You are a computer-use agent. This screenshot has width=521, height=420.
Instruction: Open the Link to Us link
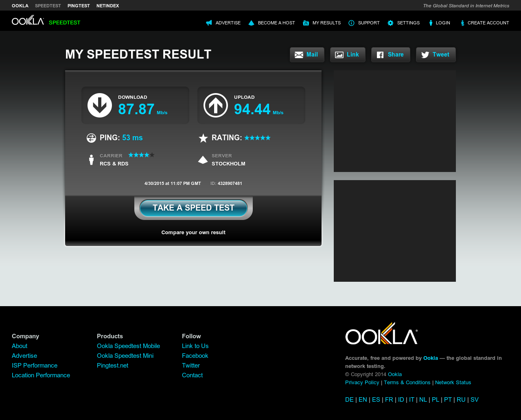[195, 346]
